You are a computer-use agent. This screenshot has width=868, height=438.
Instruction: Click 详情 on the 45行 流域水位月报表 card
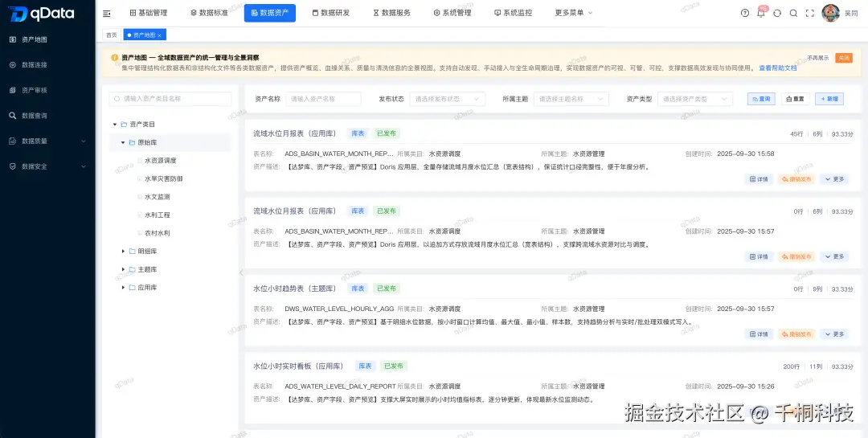(x=759, y=179)
